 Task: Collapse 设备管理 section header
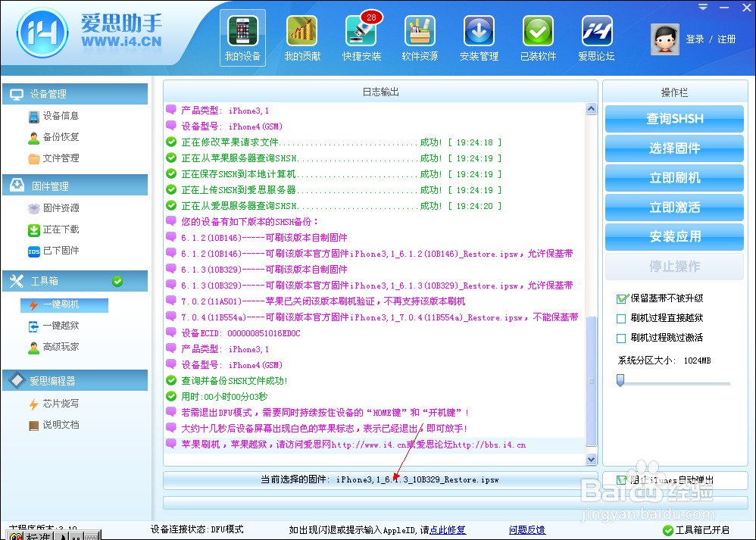point(75,94)
